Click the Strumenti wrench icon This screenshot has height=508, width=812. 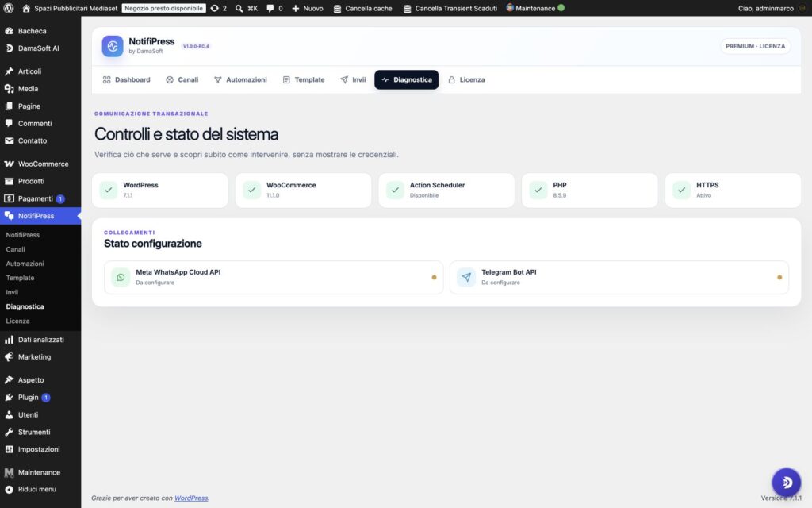(x=10, y=432)
